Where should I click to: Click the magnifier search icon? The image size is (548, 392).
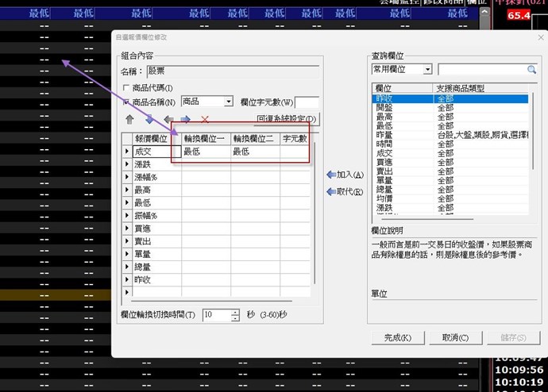(x=531, y=70)
